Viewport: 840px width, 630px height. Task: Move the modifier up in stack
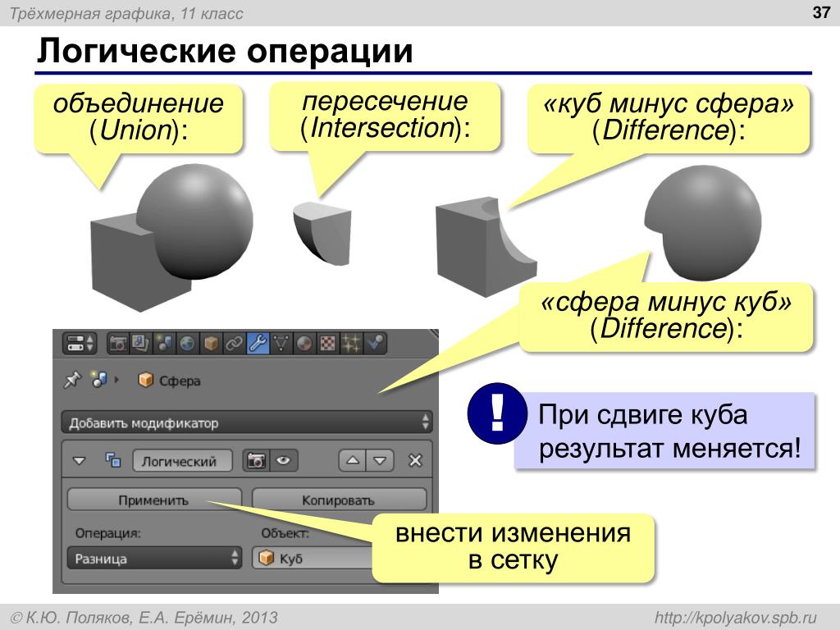[x=353, y=460]
